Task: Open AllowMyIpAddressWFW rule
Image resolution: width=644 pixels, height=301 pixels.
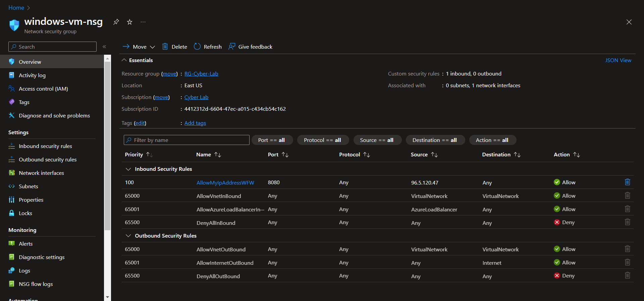Action: click(x=225, y=183)
